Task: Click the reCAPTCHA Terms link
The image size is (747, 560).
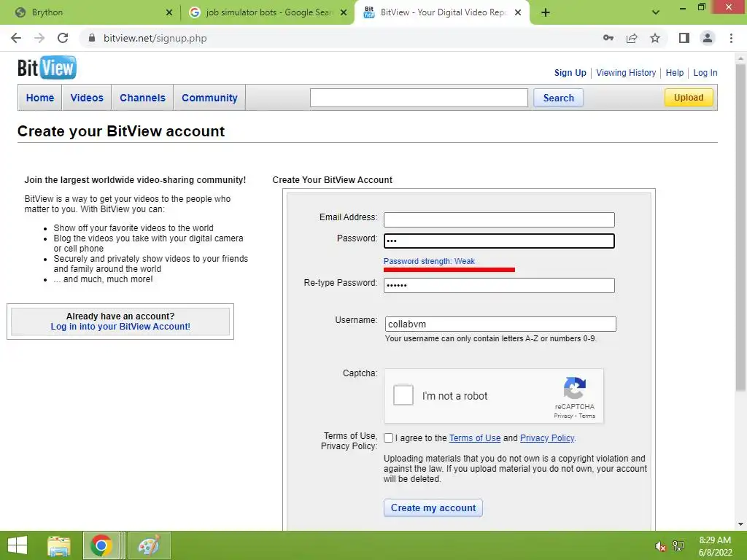Action: pyautogui.click(x=587, y=416)
